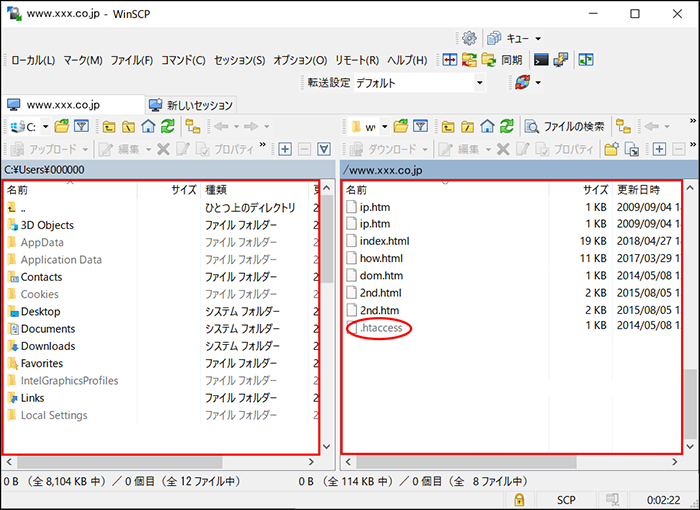Switch to the 新しいセッション tab
The height and width of the screenshot is (510, 700).
point(190,105)
